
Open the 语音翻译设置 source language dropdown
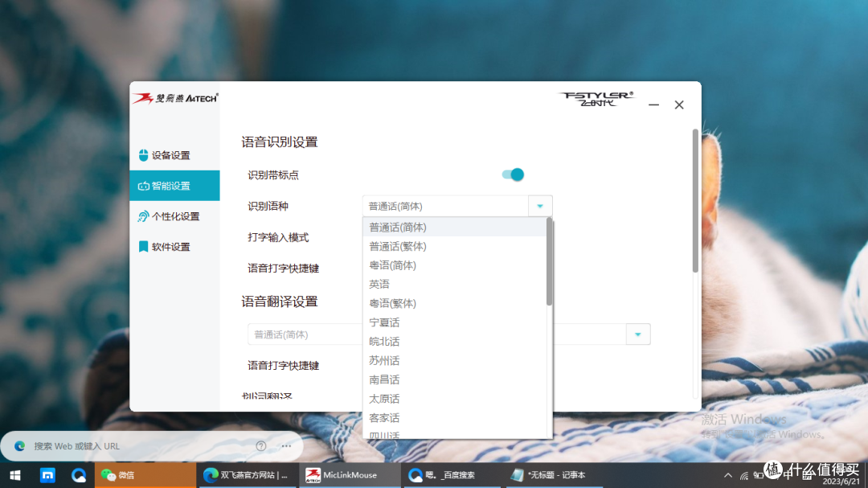coord(305,334)
